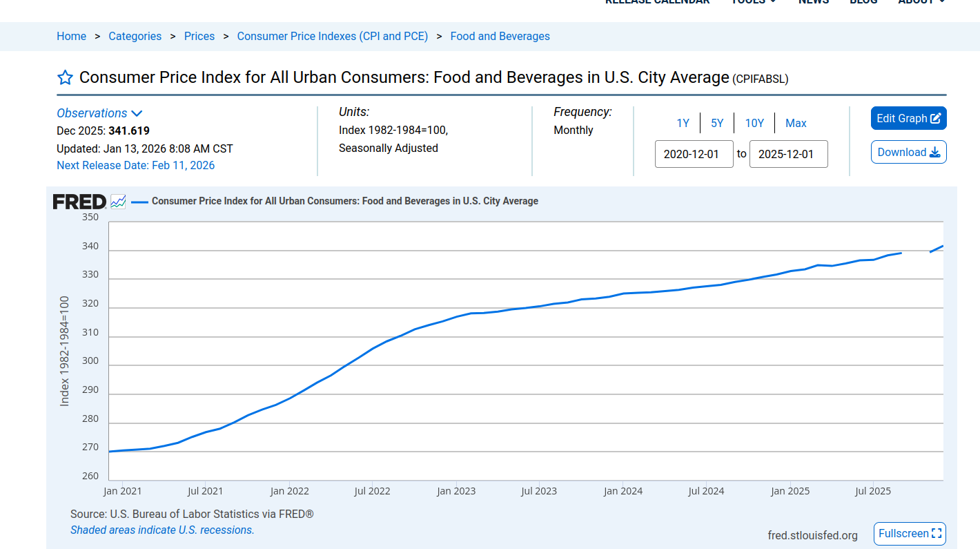
Task: Open the graph in Fullscreen
Action: click(x=910, y=534)
